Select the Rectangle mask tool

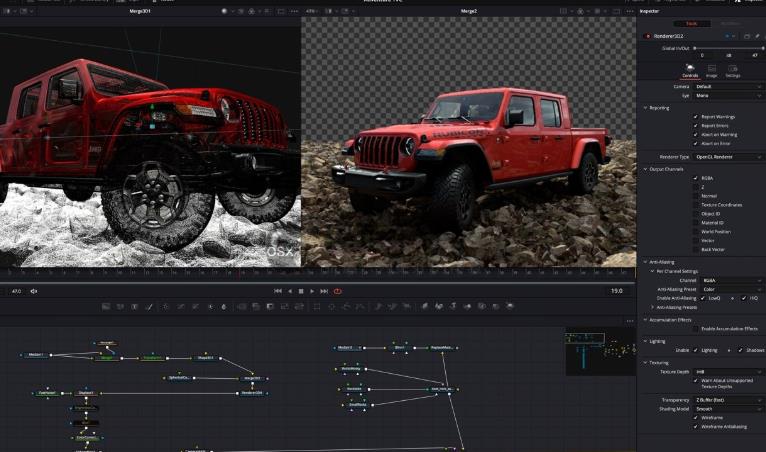click(317, 306)
